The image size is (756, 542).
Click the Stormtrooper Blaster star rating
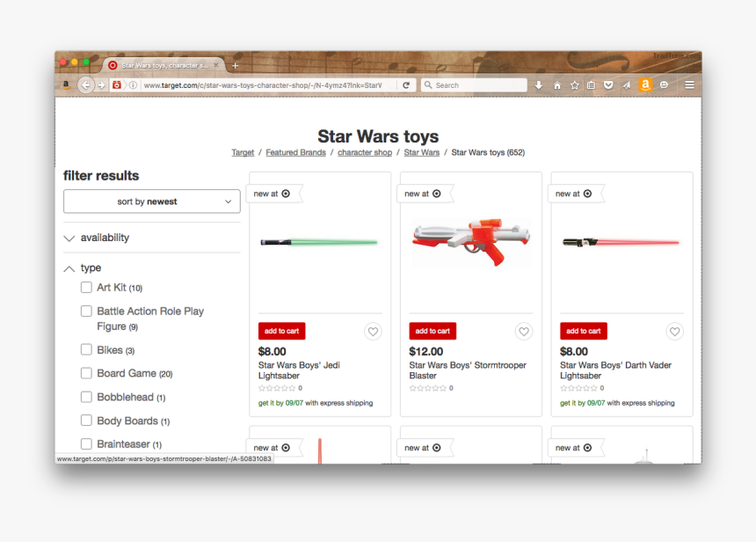click(x=428, y=388)
